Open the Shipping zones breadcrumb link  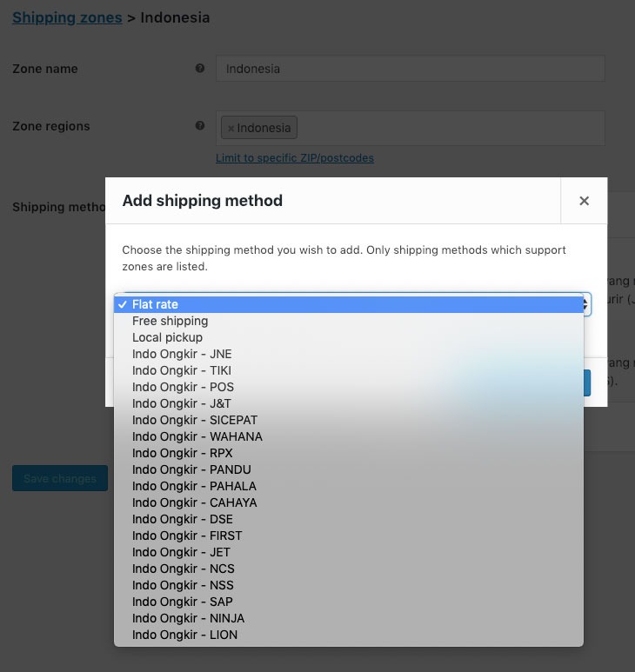(67, 17)
